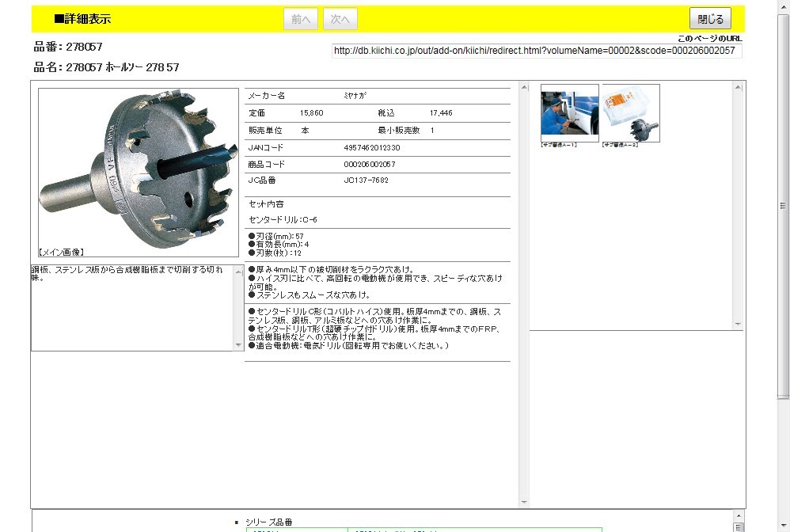Click the ■詳細表示 header title

click(82, 19)
